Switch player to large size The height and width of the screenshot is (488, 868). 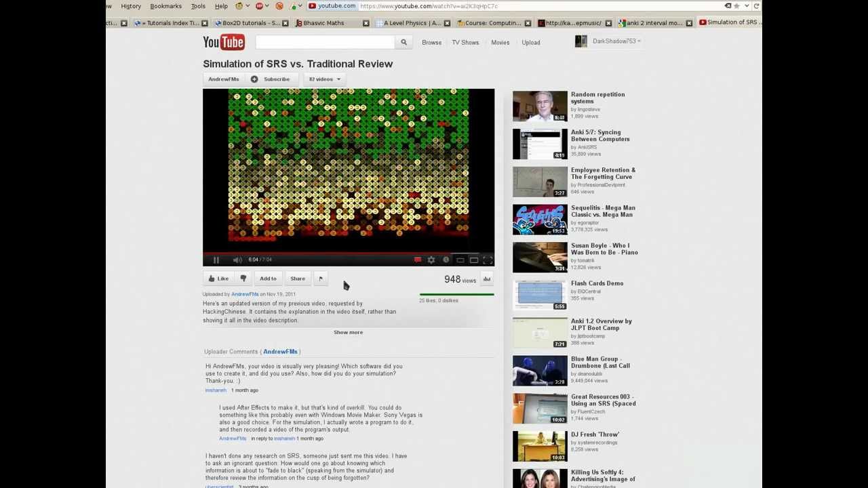(x=474, y=260)
